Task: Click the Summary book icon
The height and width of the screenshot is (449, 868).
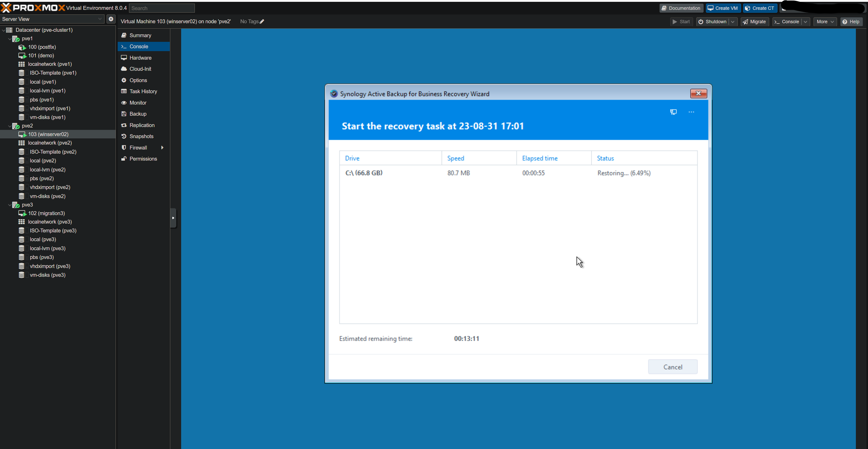Action: coord(124,35)
